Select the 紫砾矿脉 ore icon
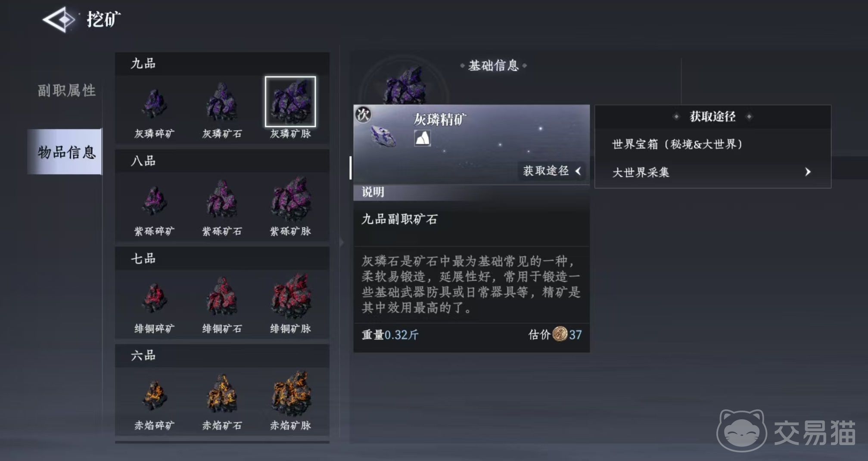Viewport: 868px width, 461px height. [x=290, y=198]
